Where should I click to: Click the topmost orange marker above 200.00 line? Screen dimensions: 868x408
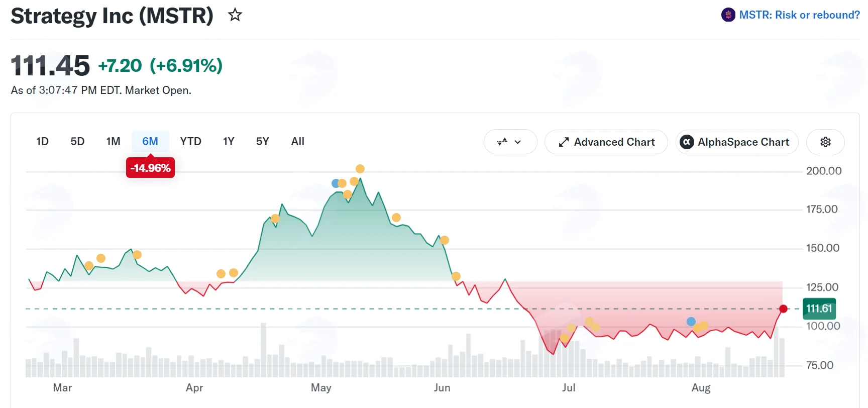click(360, 169)
